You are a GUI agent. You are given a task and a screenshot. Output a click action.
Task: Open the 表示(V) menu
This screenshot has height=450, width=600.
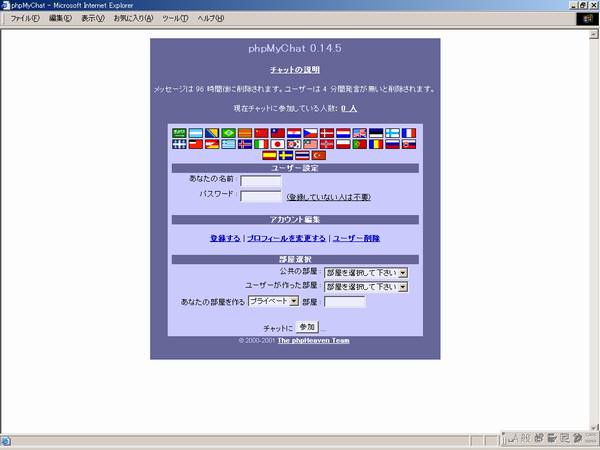[x=93, y=18]
